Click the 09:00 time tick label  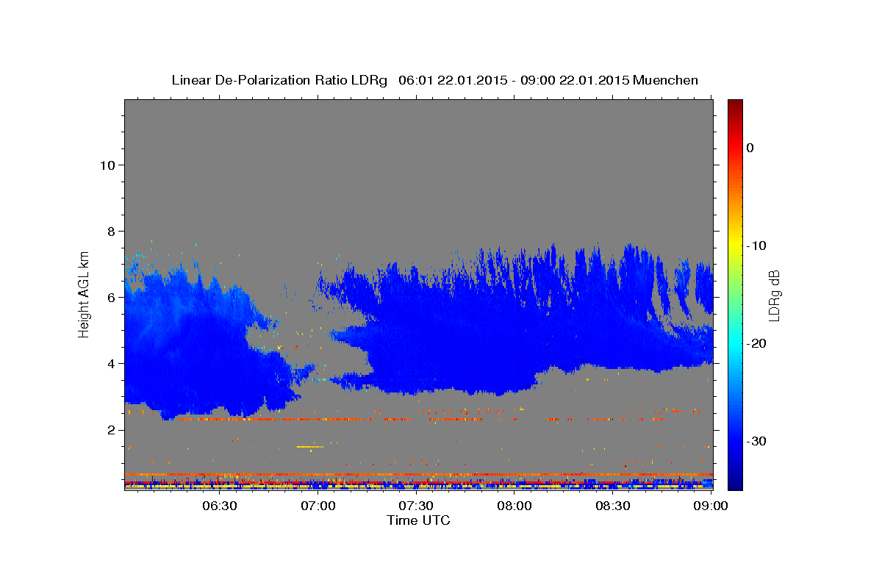(x=711, y=506)
